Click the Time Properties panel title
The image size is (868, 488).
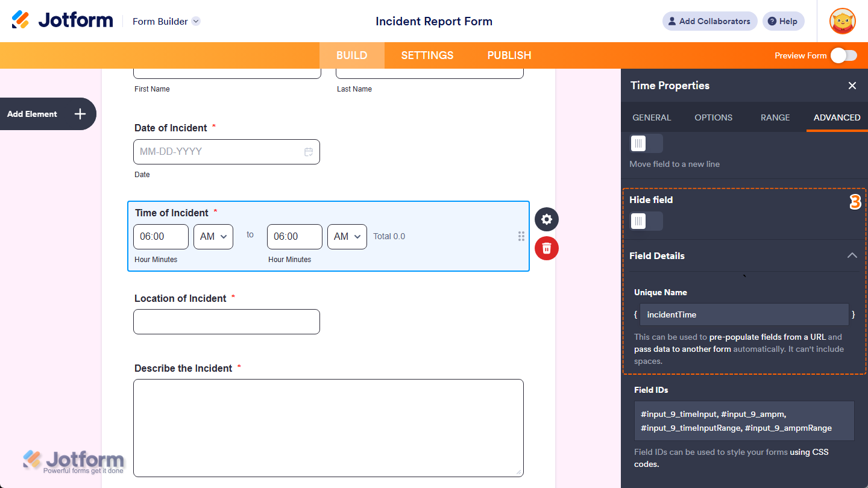coord(670,86)
